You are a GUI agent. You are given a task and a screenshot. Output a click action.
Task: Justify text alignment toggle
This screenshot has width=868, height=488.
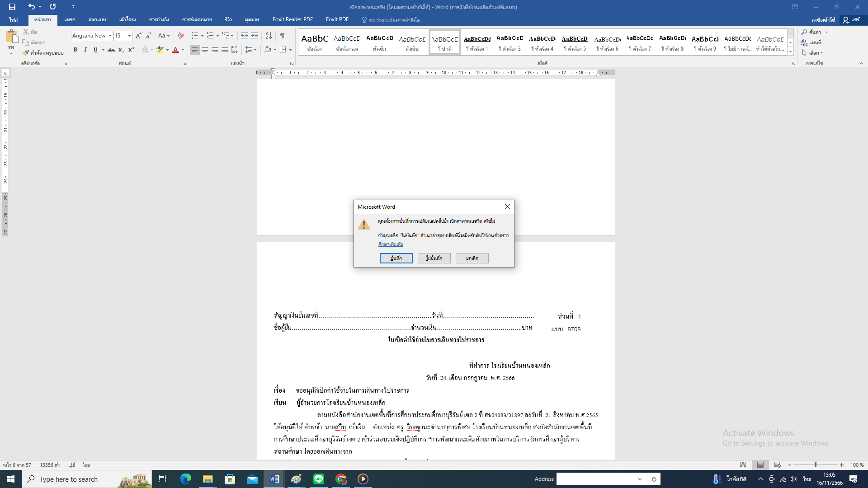point(225,50)
